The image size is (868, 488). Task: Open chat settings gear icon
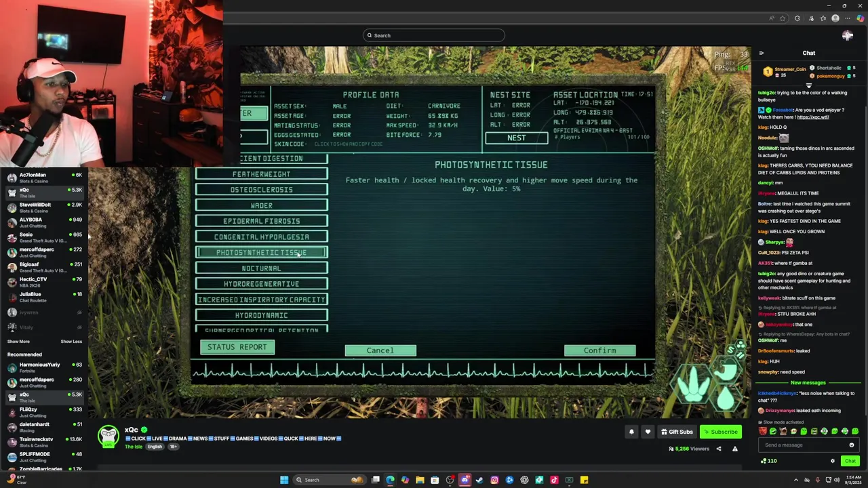click(x=833, y=461)
